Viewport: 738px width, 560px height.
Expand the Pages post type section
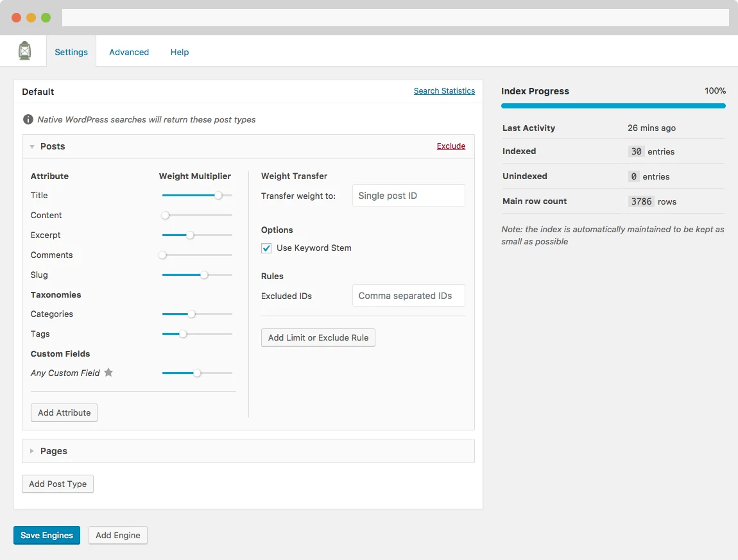(32, 451)
